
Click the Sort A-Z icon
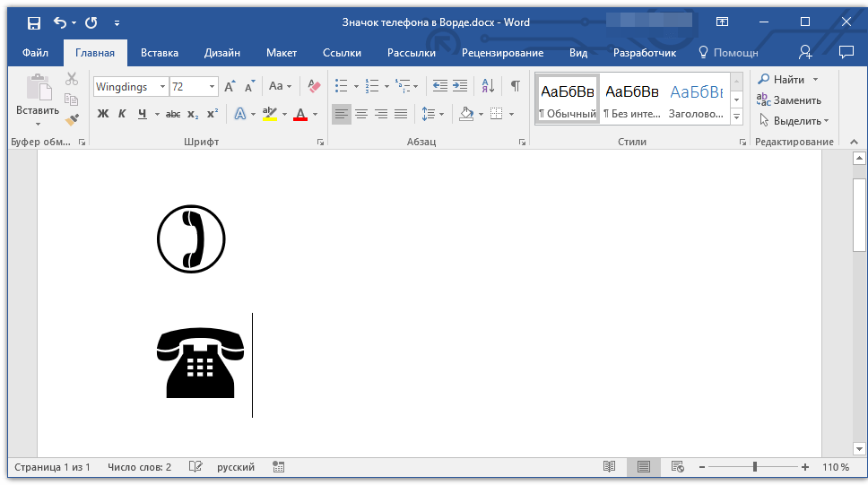(488, 86)
